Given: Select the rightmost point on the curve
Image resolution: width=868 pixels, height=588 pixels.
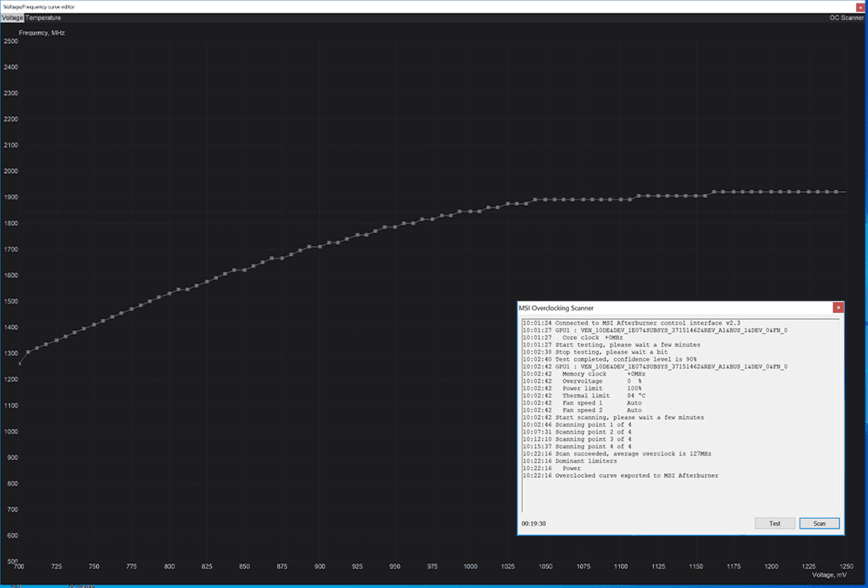Looking at the screenshot, I should (836, 192).
